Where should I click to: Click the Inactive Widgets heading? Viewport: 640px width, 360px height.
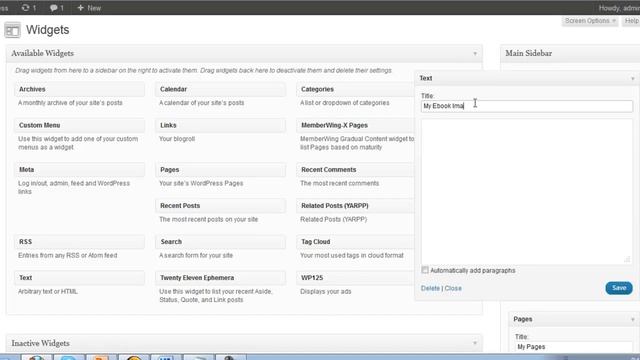40,343
